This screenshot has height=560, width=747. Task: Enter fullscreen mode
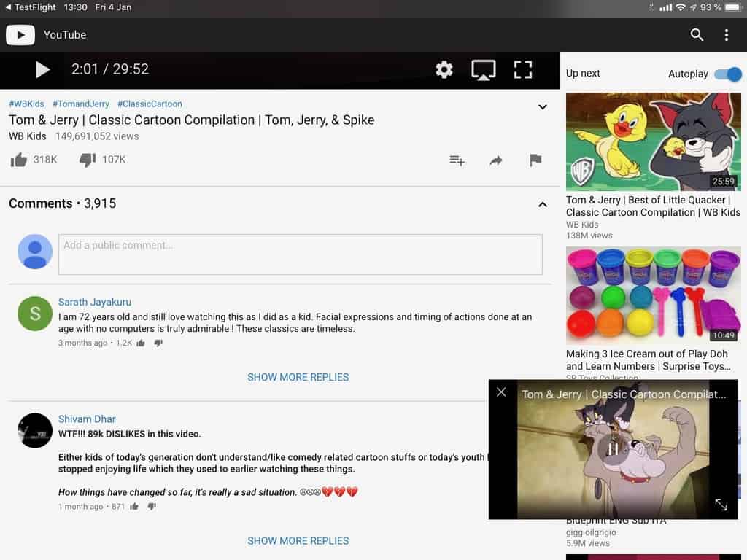click(x=522, y=69)
